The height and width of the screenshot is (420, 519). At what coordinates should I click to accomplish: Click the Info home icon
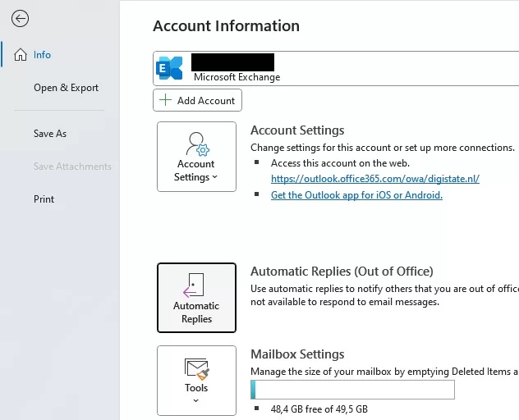click(x=21, y=55)
